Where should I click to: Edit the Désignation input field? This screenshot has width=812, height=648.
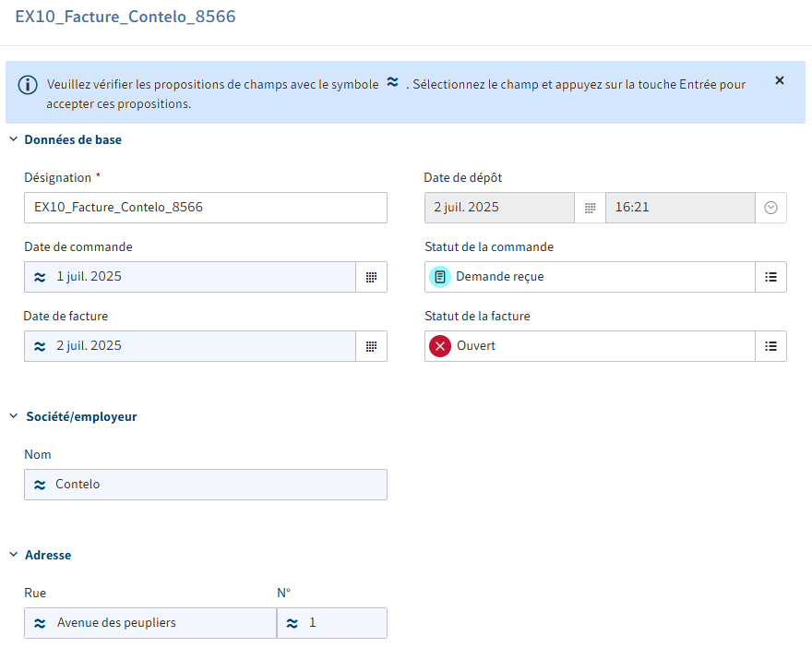(206, 208)
